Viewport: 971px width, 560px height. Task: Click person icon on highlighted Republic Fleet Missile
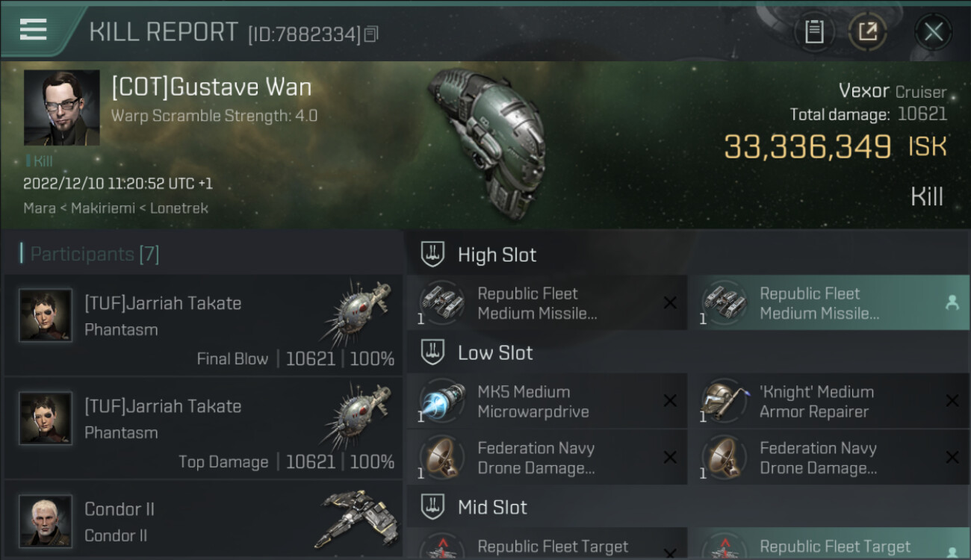click(x=952, y=302)
